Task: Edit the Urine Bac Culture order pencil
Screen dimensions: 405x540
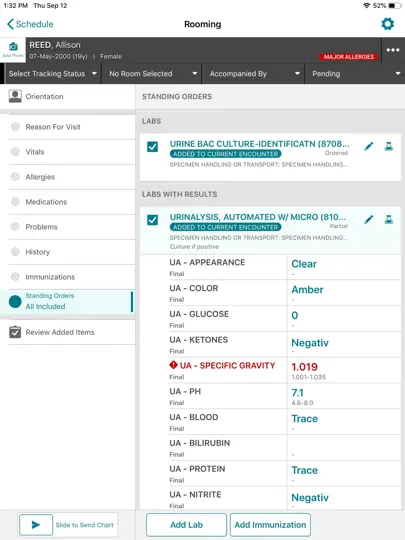Action: coord(368,146)
